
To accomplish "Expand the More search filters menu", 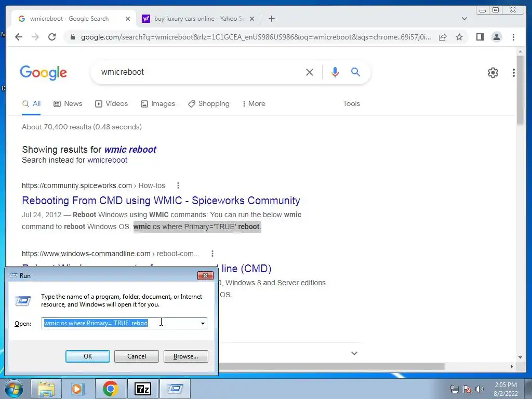I will (x=254, y=103).
